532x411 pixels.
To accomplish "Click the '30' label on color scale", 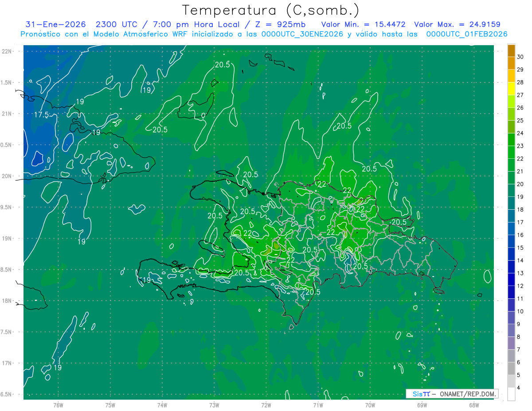I will (520, 57).
